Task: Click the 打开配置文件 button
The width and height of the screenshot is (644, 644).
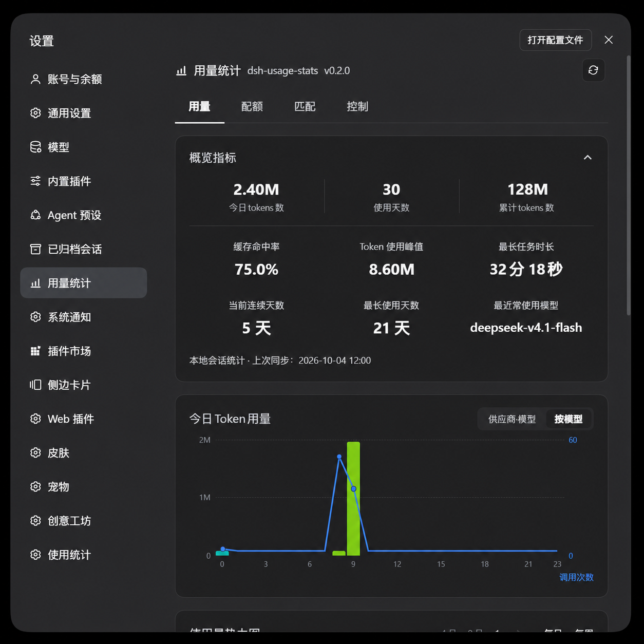Action: click(x=556, y=40)
